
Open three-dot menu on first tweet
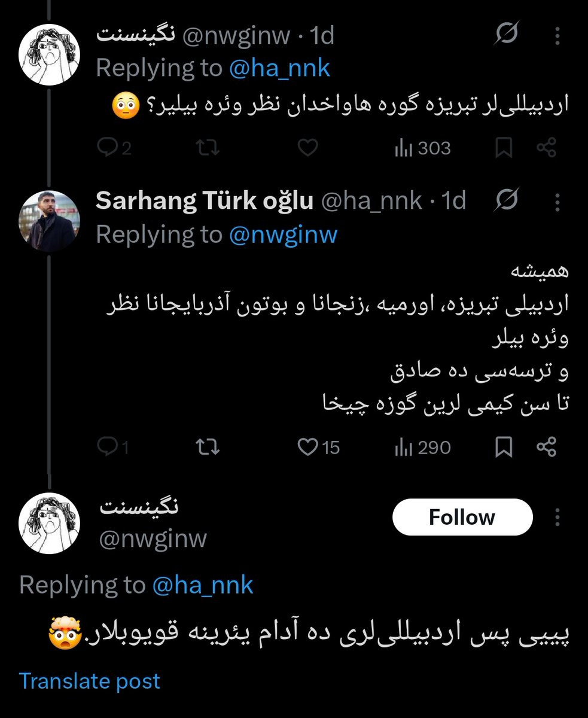coord(557,37)
